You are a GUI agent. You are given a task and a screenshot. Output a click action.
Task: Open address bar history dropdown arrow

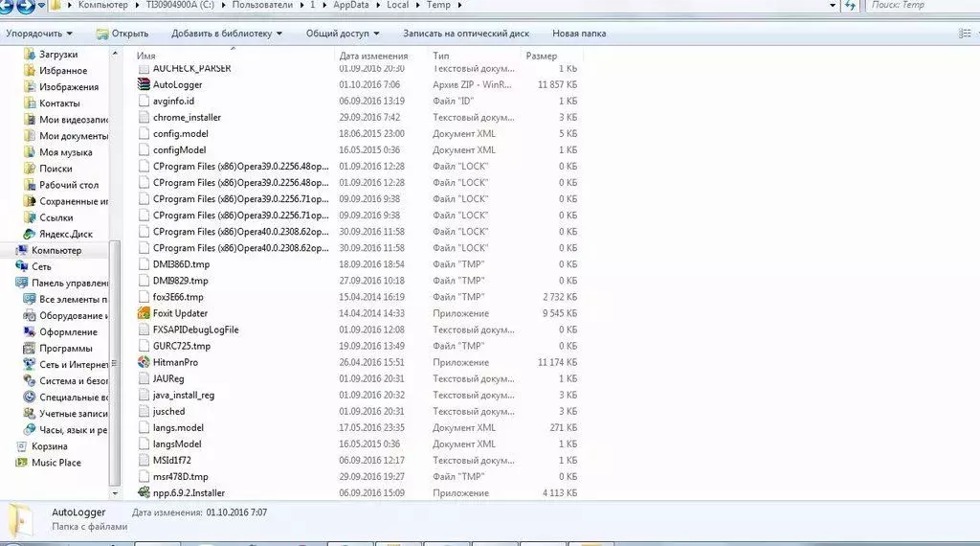[833, 5]
